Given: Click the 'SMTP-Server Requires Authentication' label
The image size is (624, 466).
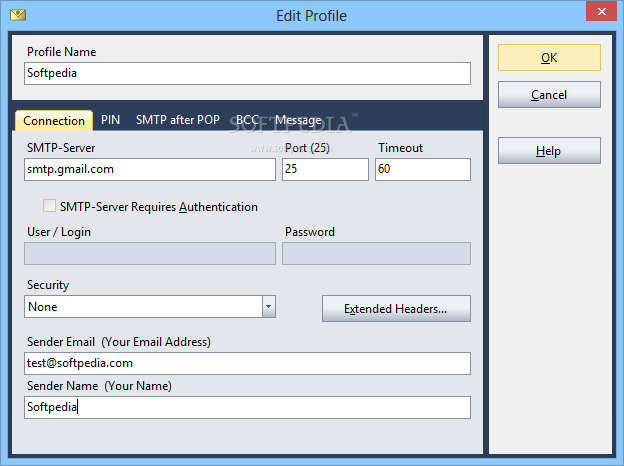Looking at the screenshot, I should pyautogui.click(x=159, y=207).
